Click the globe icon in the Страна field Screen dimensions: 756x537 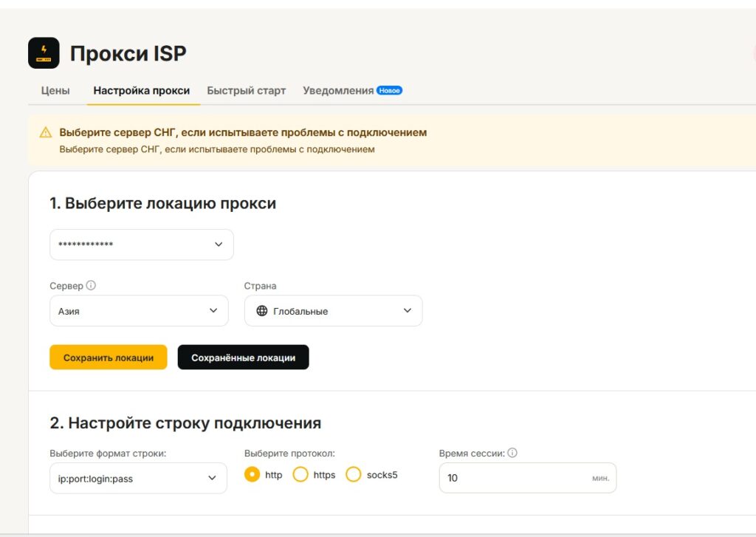[262, 311]
